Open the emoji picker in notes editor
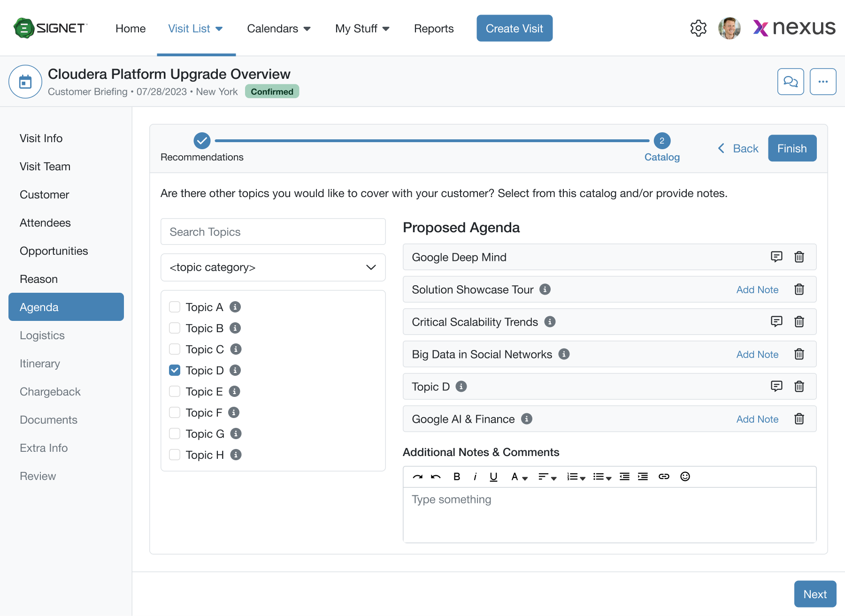Viewport: 845px width, 616px height. point(685,476)
